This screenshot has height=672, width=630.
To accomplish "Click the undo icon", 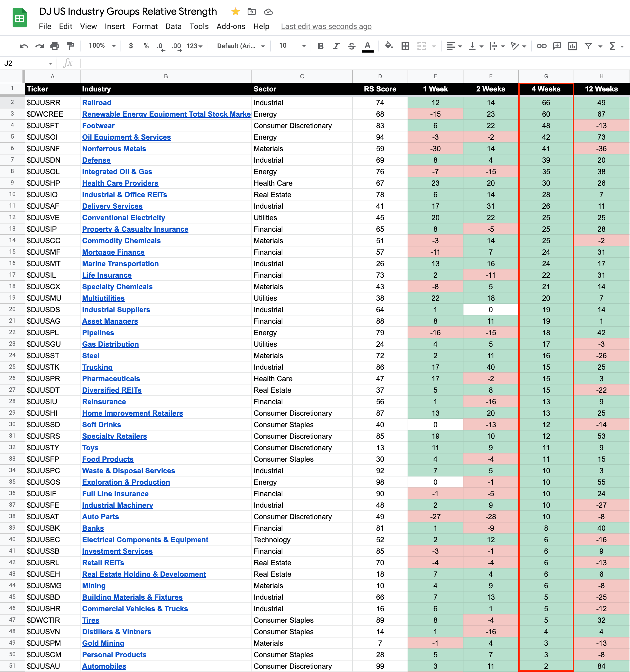I will (x=24, y=46).
